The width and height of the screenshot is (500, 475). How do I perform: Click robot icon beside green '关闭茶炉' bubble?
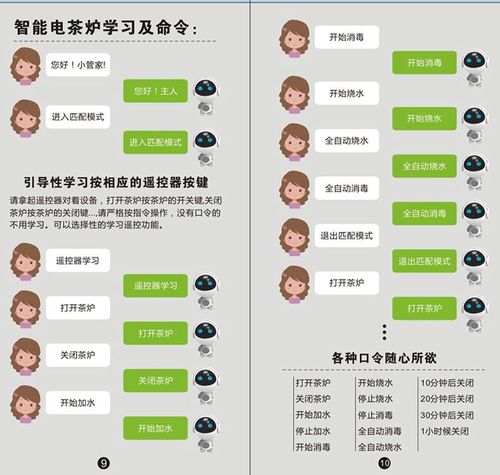206,386
